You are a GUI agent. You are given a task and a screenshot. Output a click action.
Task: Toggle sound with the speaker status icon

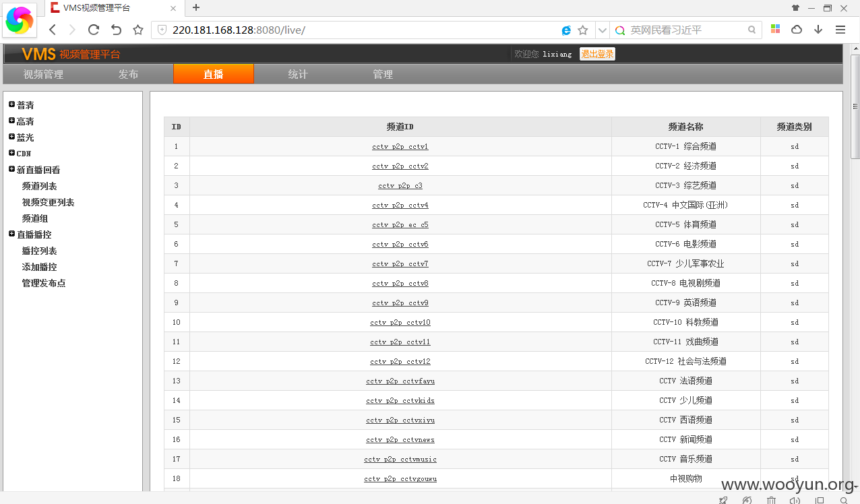[795, 500]
